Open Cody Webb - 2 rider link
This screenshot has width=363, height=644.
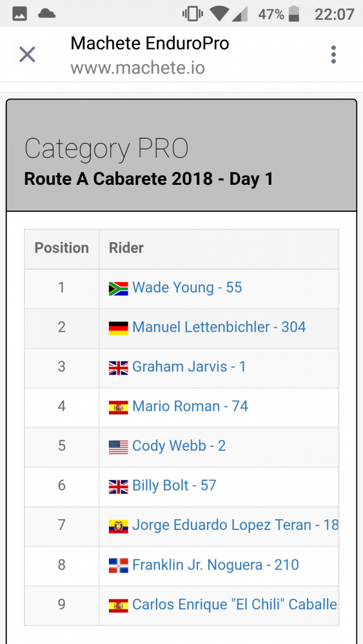(179, 446)
